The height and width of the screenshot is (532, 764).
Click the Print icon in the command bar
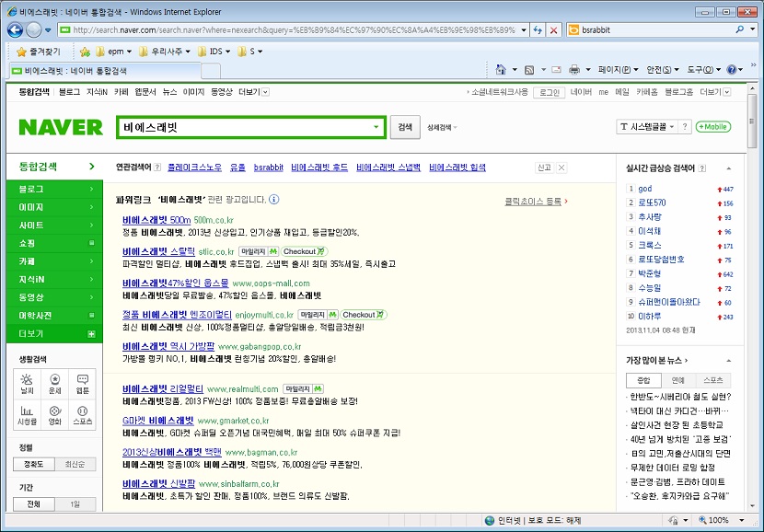[575, 70]
